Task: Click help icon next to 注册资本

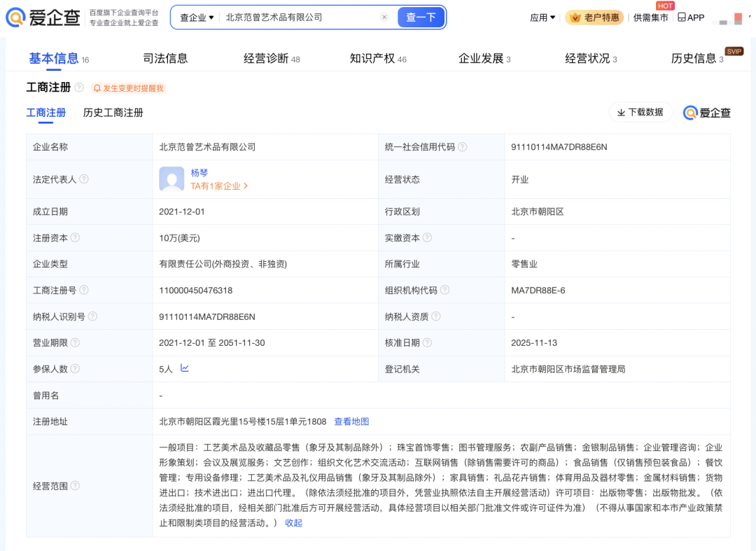Action: [x=75, y=238]
